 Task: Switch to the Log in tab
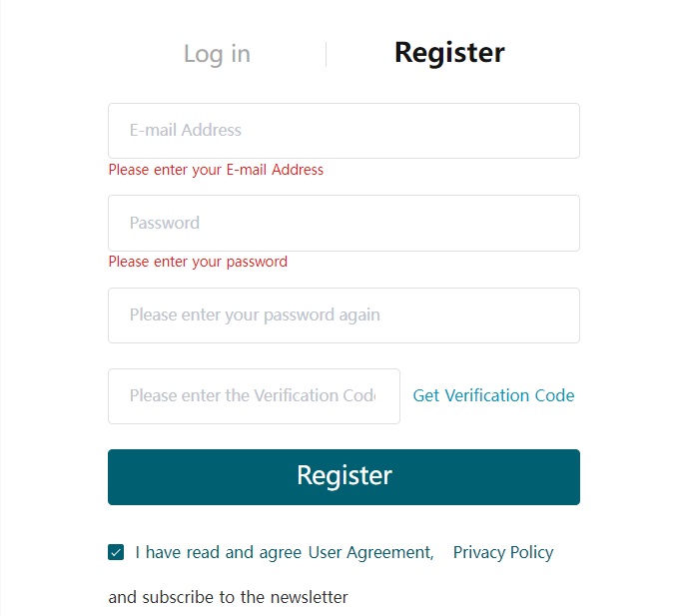click(x=217, y=54)
